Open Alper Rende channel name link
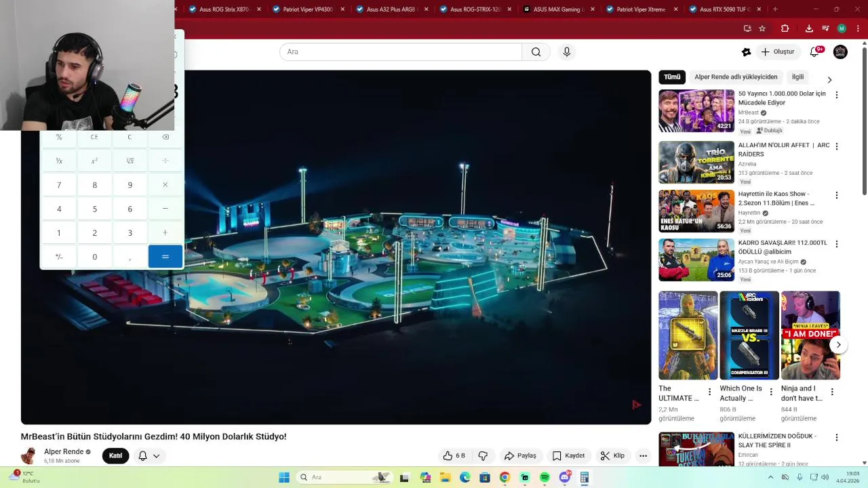This screenshot has height=488, width=868. (x=64, y=451)
